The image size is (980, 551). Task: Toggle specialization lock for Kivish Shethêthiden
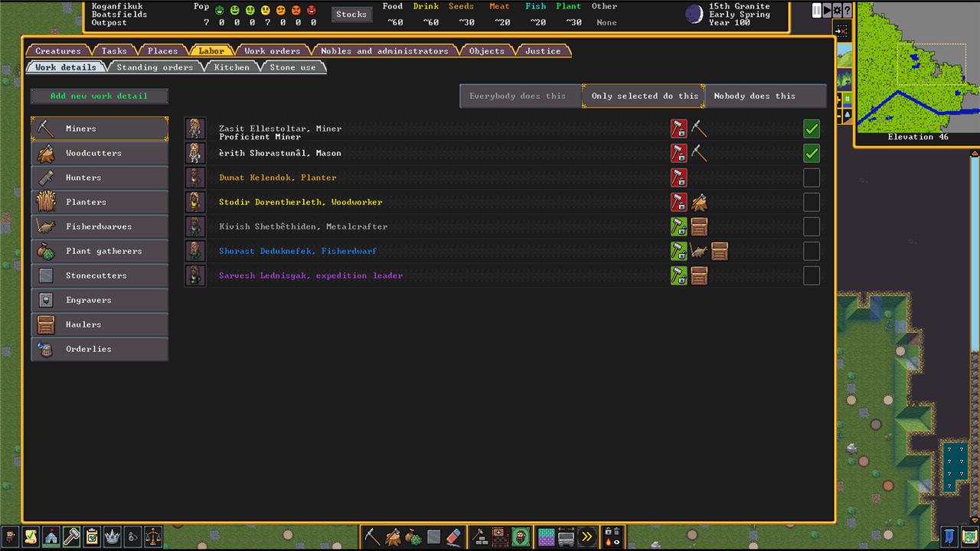(x=678, y=227)
